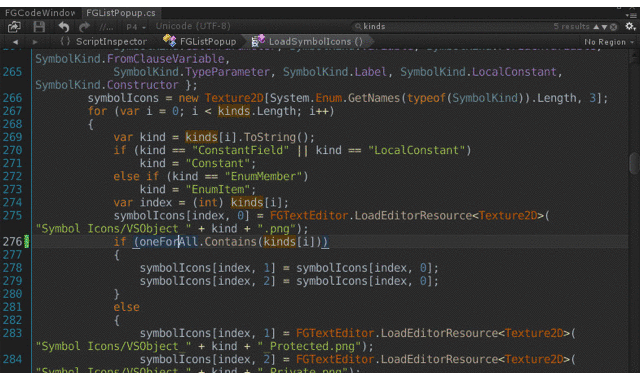Click the "LocalConstant" string on line 270
This screenshot has height=380, width=640.
pyautogui.click(x=416, y=150)
